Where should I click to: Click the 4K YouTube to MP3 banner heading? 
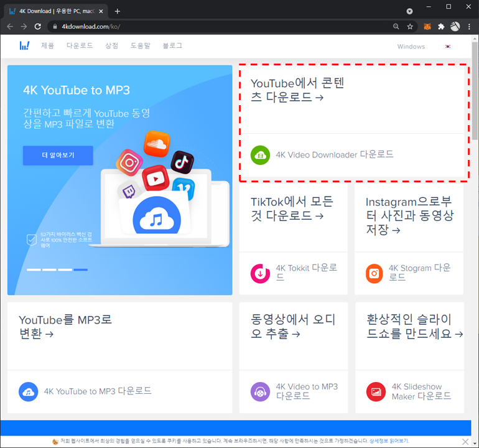pyautogui.click(x=77, y=90)
